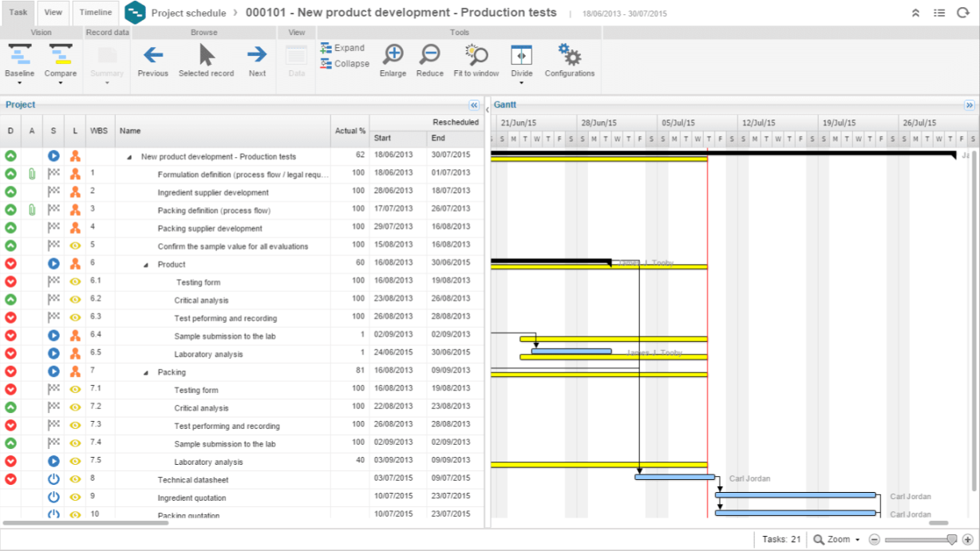
Task: Toggle eye icon on Testing form 6.1 row
Action: tap(75, 281)
